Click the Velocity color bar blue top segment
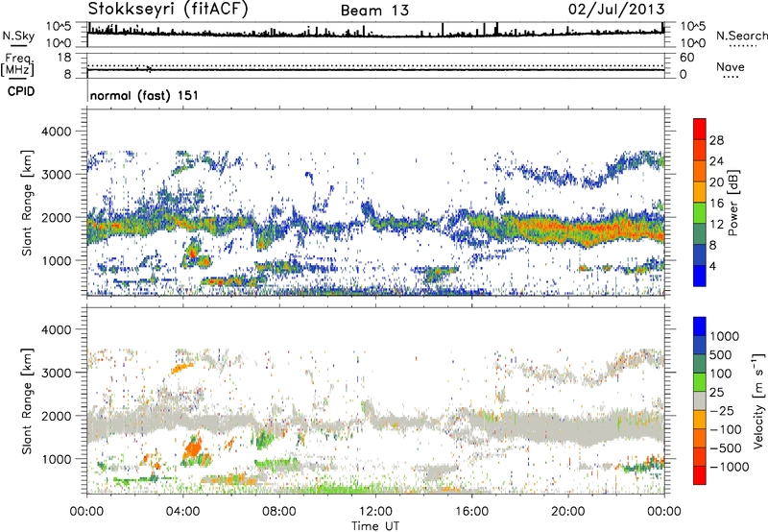Screen dimensions: 768x532 click(x=700, y=326)
